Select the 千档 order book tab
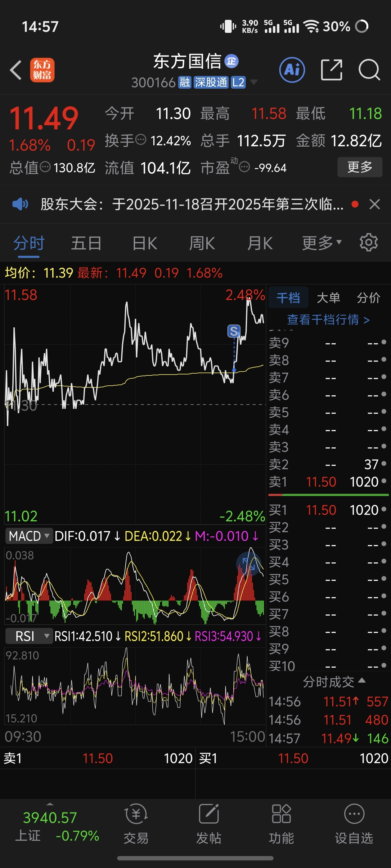The width and height of the screenshot is (391, 868). point(288,298)
